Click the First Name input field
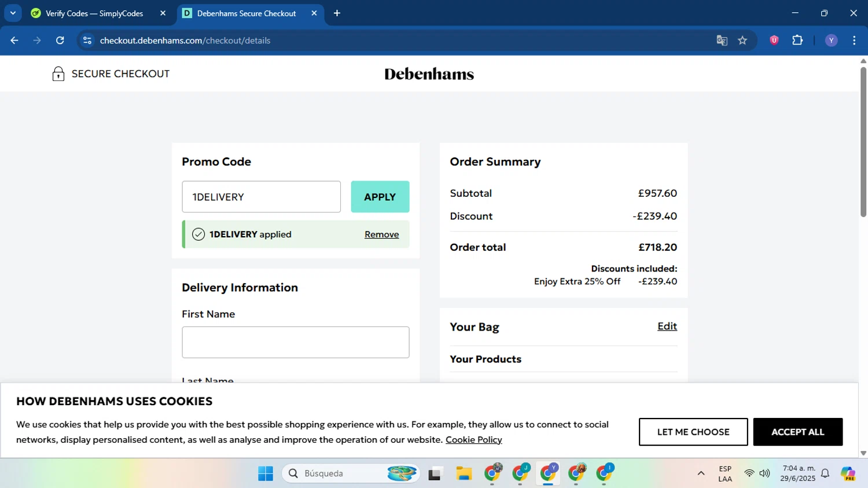The height and width of the screenshot is (488, 868). (x=295, y=342)
